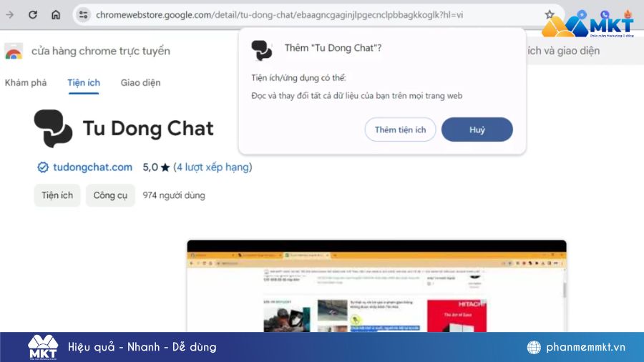
Task: Open the tudongchat.com publisher link
Action: tap(92, 167)
